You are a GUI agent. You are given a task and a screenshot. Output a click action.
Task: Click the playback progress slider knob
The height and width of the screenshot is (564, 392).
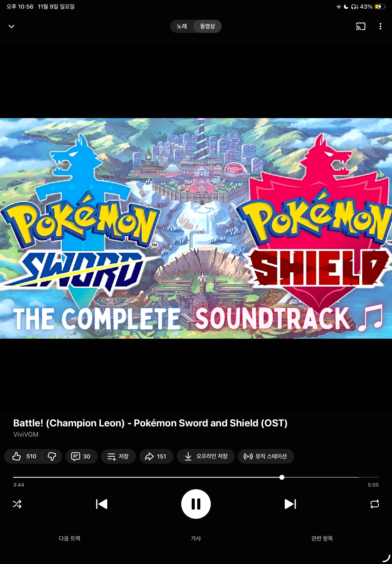coord(282,477)
